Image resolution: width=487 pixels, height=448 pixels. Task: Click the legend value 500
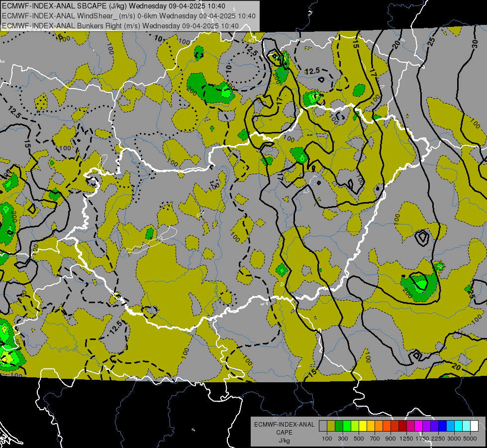tap(359, 439)
